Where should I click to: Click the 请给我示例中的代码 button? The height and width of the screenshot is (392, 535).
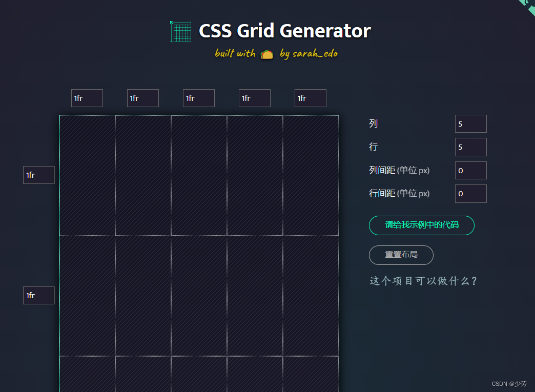pyautogui.click(x=422, y=225)
